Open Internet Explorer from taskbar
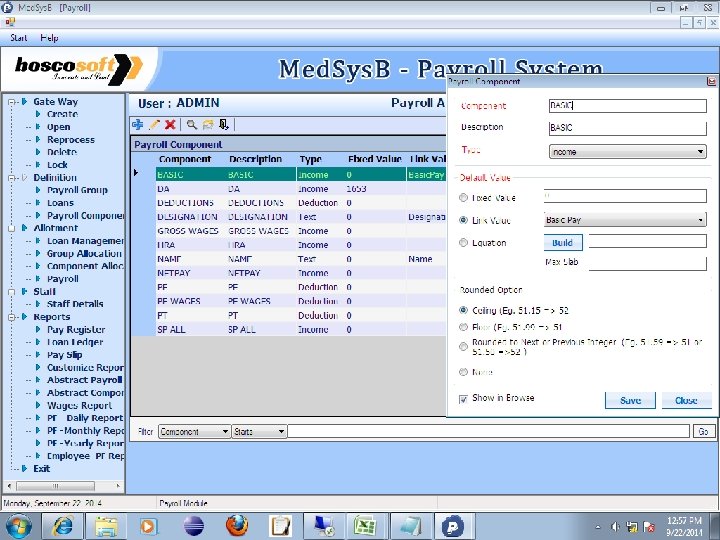 point(62,526)
